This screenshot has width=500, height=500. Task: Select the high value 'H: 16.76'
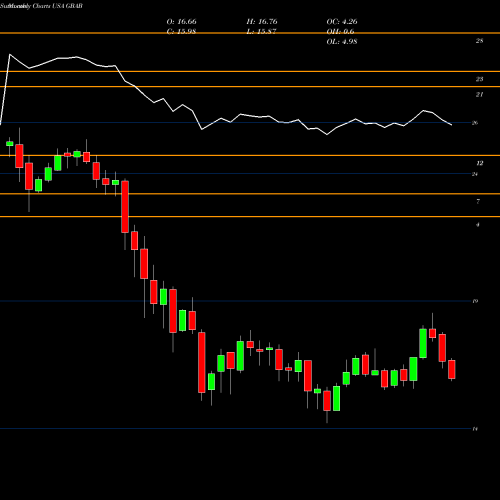tap(262, 22)
